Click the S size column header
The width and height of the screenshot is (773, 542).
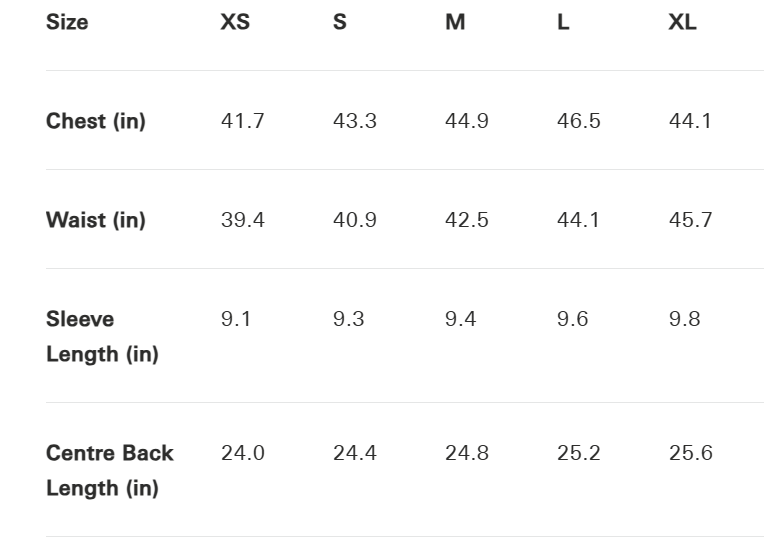point(340,22)
